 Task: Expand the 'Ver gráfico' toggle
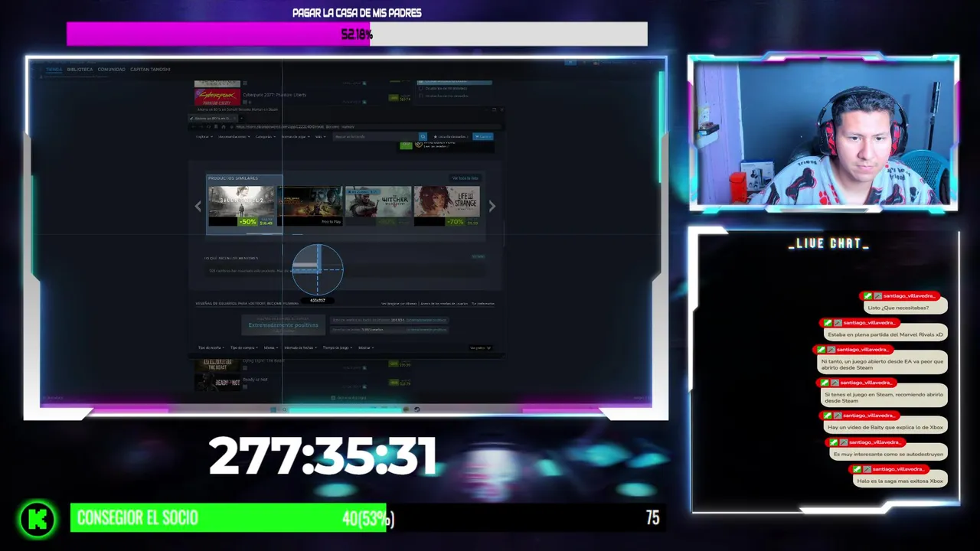click(x=481, y=347)
